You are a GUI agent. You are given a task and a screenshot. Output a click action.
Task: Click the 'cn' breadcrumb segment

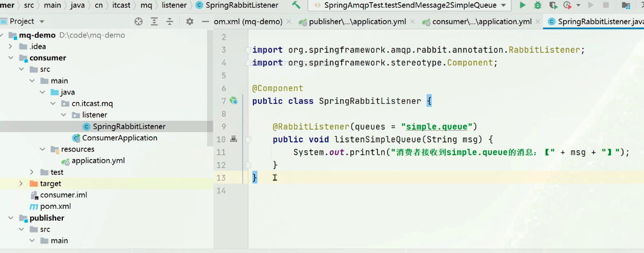pyautogui.click(x=100, y=5)
